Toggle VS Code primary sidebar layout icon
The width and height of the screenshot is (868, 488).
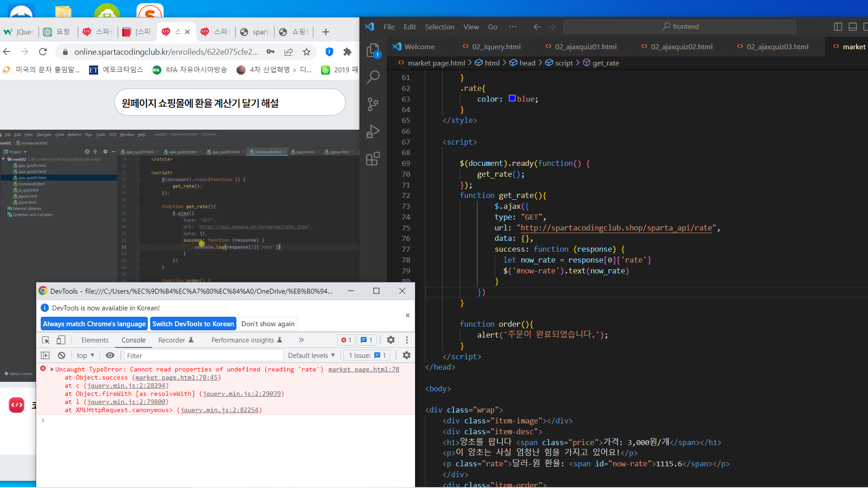coord(838,27)
